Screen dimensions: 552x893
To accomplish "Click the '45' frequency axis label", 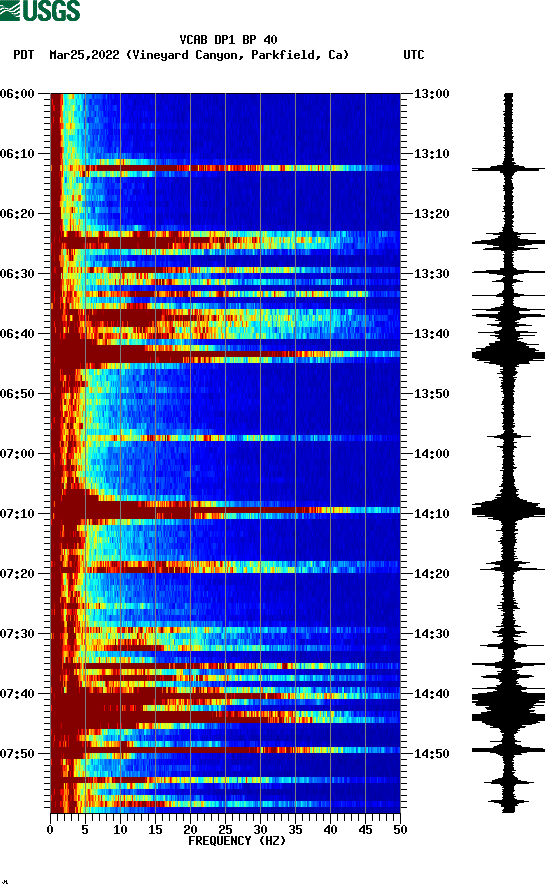I will click(365, 830).
